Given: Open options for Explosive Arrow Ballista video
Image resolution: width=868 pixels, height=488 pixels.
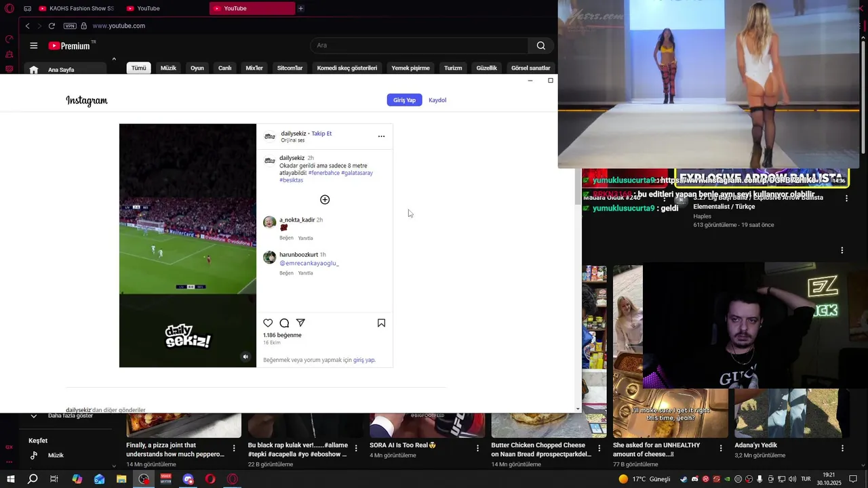Looking at the screenshot, I should point(846,199).
